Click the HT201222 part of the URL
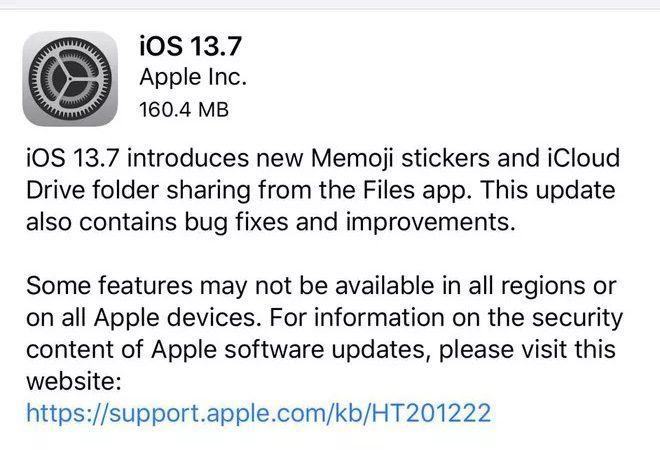 pos(432,413)
